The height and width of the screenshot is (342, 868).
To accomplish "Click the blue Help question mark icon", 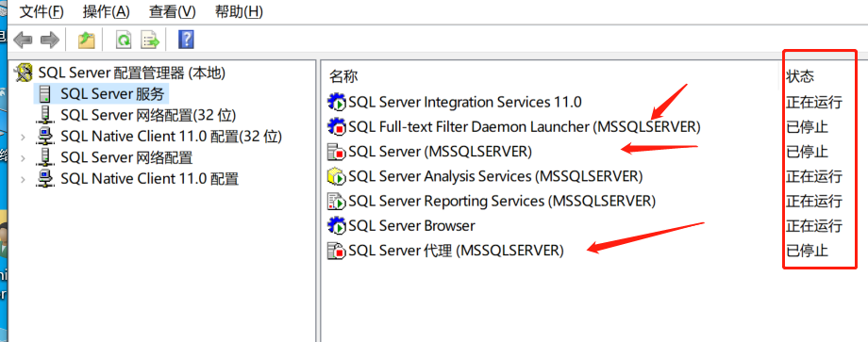I will [186, 40].
